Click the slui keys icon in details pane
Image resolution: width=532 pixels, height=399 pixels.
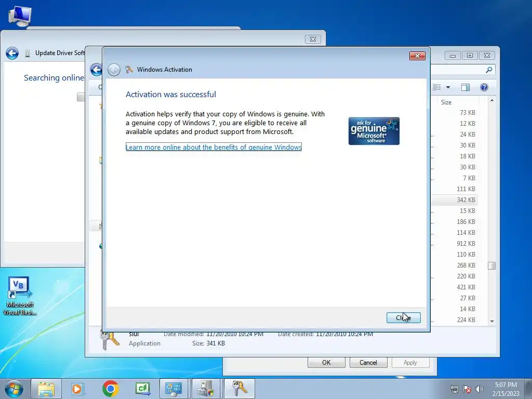(110, 341)
